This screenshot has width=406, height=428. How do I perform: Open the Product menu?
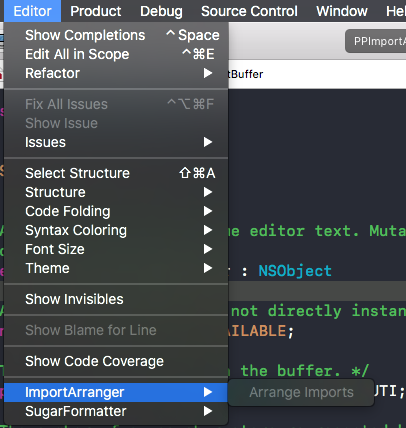click(x=96, y=11)
